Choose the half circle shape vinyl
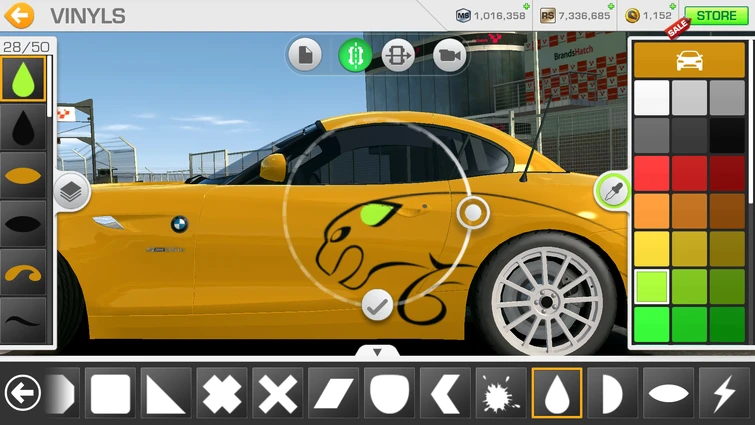Screen dimensions: 755x425 [x=613, y=393]
